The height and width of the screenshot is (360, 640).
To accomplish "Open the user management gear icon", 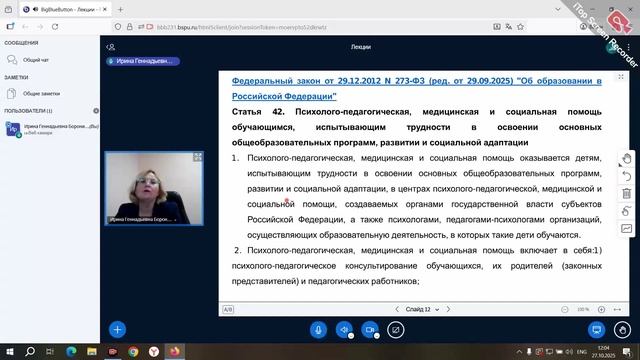I will [x=96, y=111].
